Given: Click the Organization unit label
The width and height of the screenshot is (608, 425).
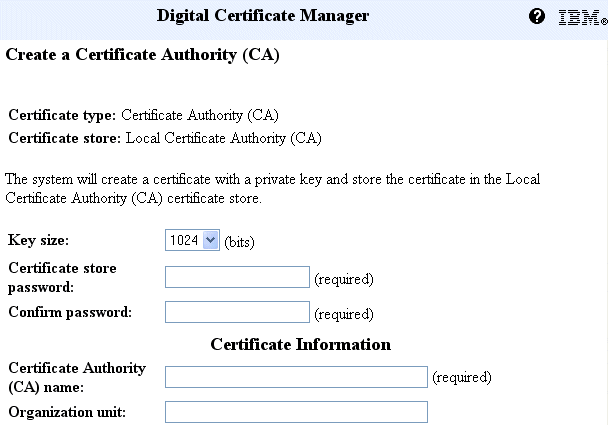Looking at the screenshot, I should pyautogui.click(x=67, y=412).
